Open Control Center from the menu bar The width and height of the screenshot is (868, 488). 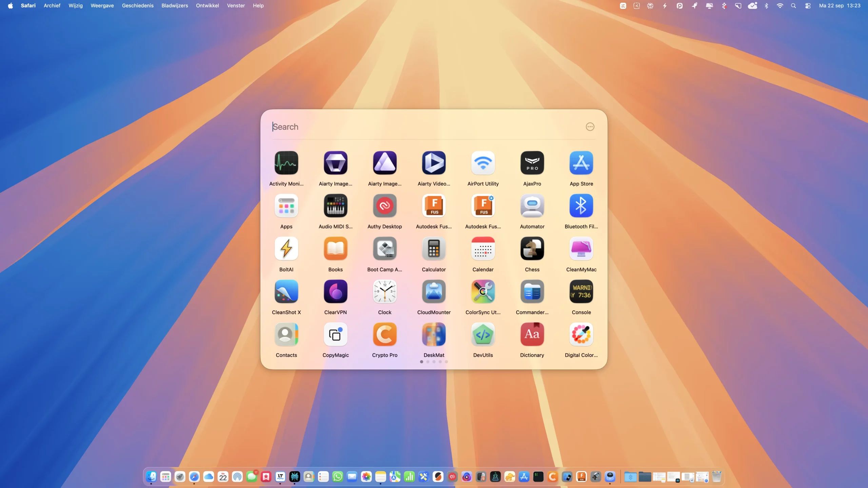pyautogui.click(x=808, y=6)
